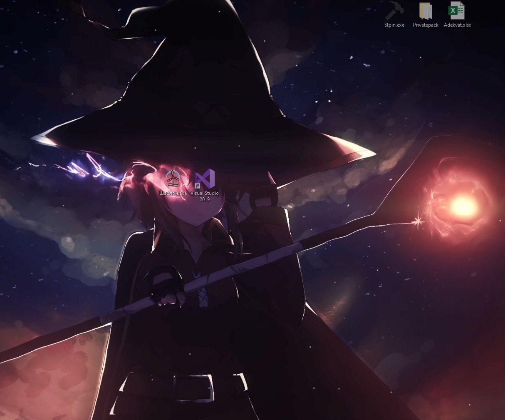Select the Visual Studio 2019 shortcut icon

coord(205,179)
